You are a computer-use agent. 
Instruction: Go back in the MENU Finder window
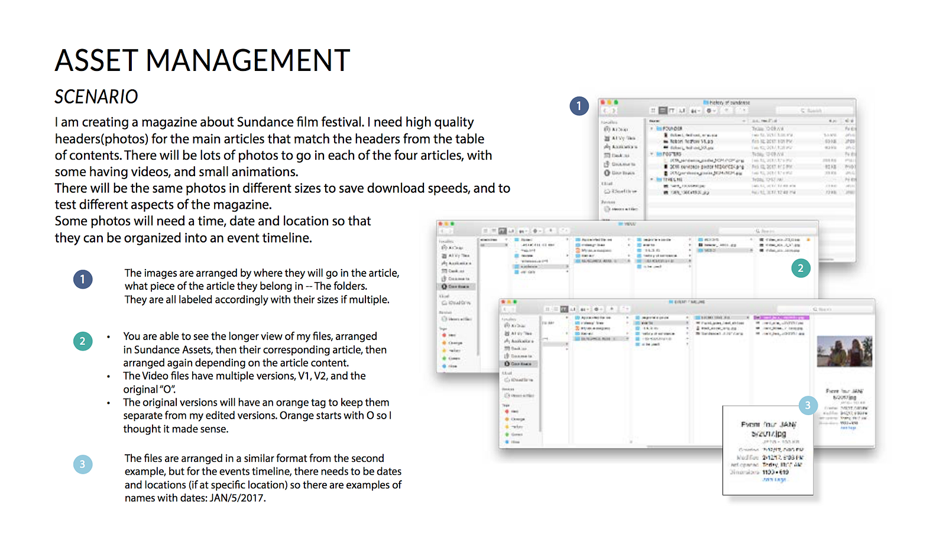pos(443,231)
